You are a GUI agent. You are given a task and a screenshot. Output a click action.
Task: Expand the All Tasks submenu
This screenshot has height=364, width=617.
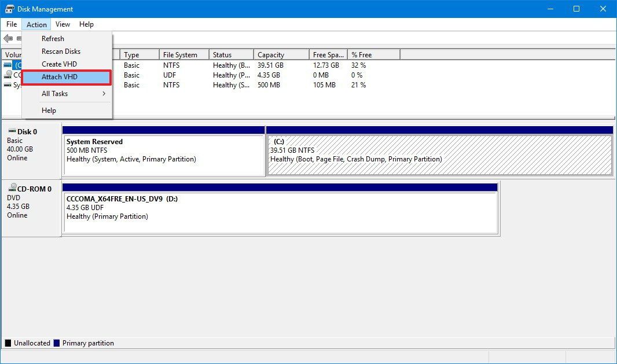tap(55, 93)
